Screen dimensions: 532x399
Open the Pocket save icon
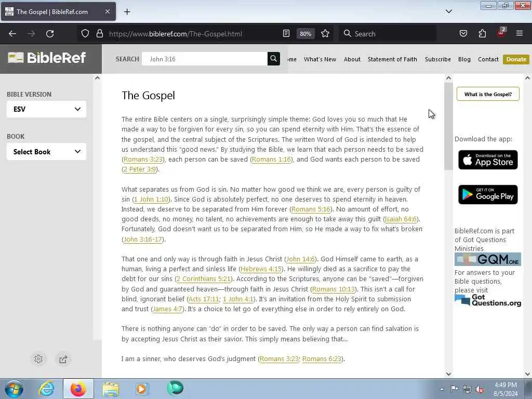pyautogui.click(x=463, y=34)
